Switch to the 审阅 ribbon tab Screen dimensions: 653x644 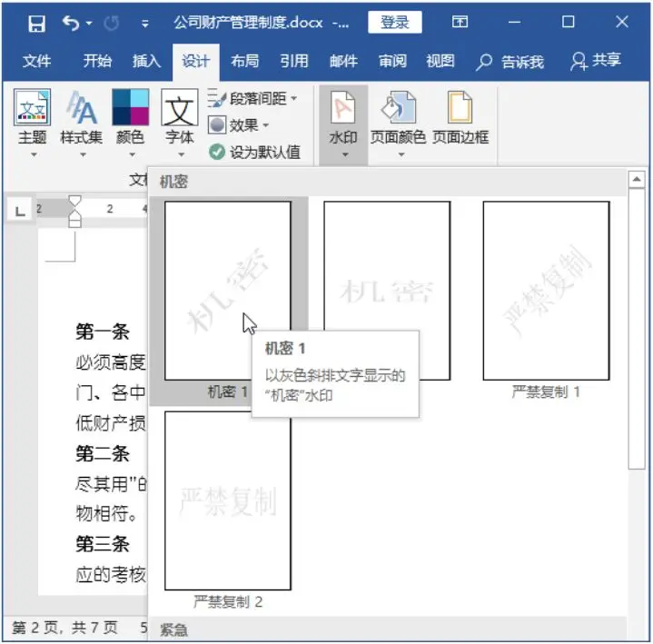click(x=392, y=61)
